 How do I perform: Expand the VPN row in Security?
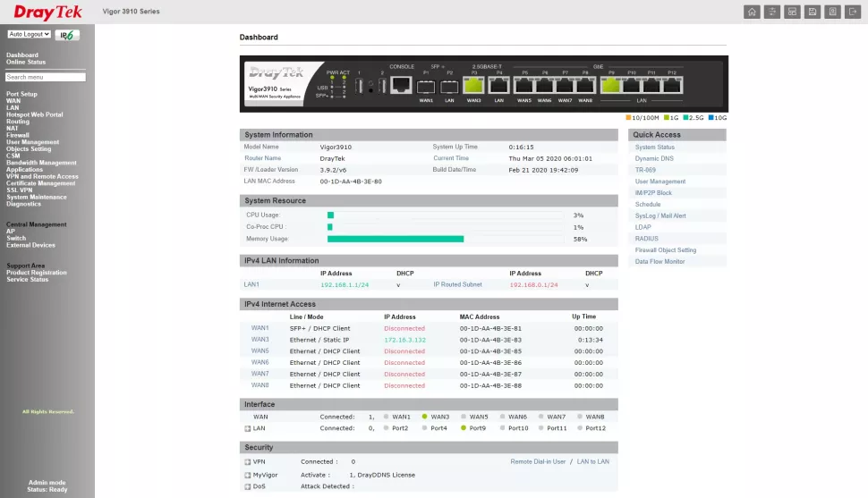tap(248, 462)
